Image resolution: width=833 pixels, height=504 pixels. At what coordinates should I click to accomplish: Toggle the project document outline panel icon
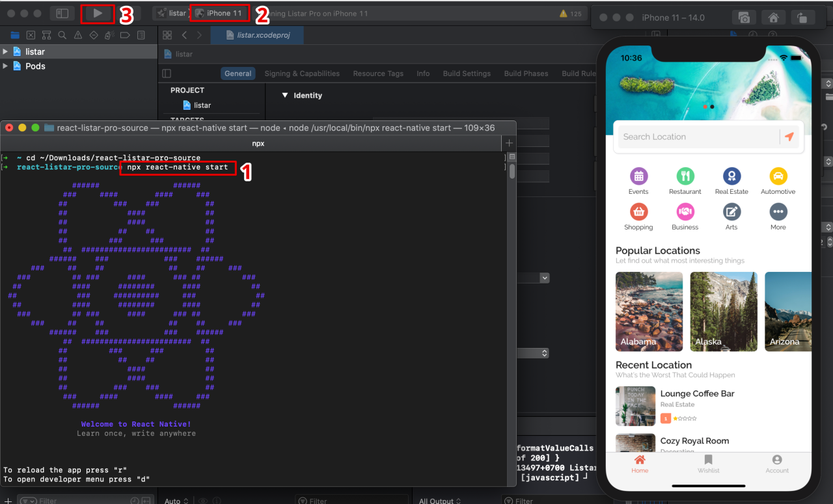(x=167, y=73)
